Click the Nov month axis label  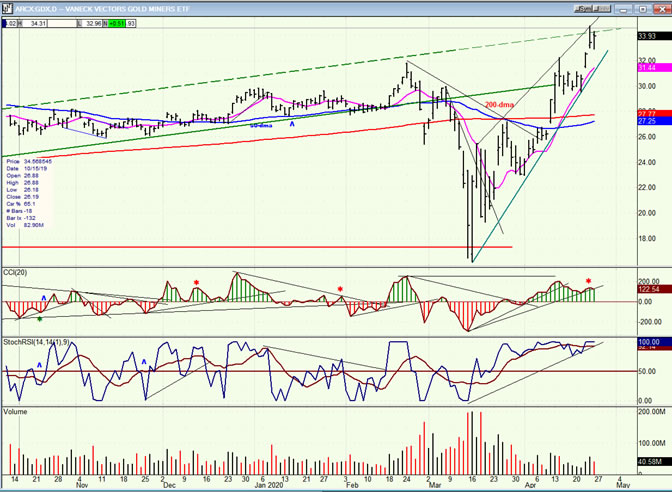click(x=82, y=485)
